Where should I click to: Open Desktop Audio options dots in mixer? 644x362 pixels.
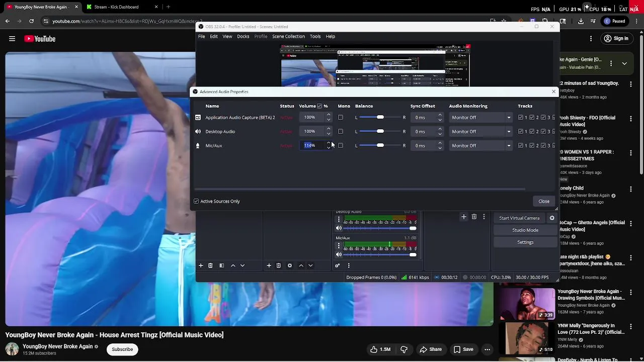tap(339, 220)
